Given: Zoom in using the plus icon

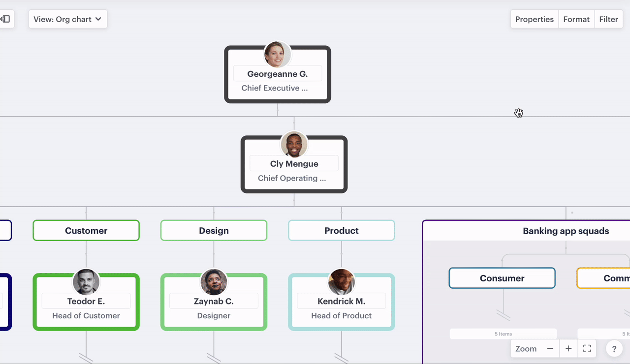Looking at the screenshot, I should click(x=568, y=348).
